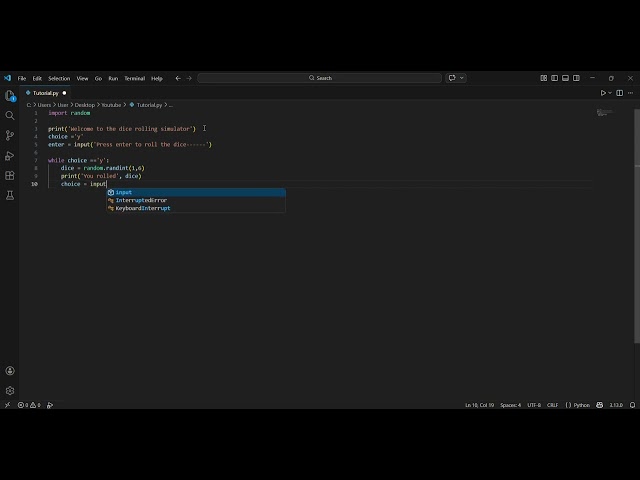This screenshot has width=640, height=480.
Task: Toggle the primary side bar
Action: pos(554,78)
